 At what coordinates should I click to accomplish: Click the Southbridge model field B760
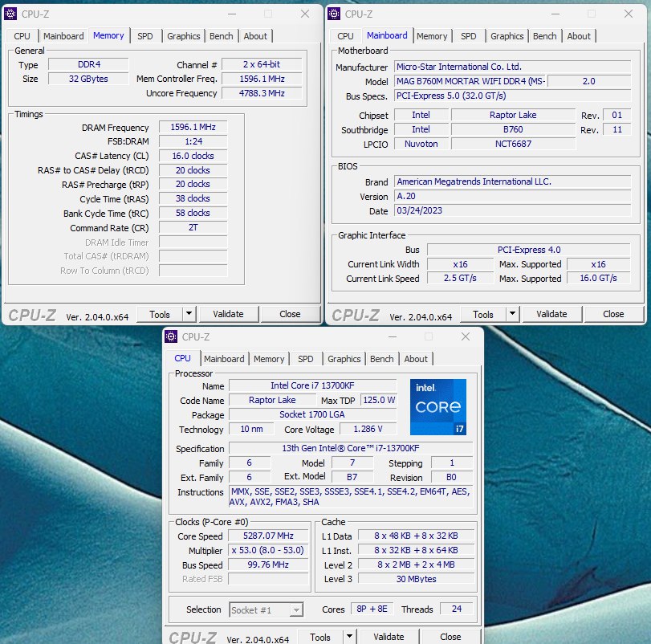click(x=513, y=129)
